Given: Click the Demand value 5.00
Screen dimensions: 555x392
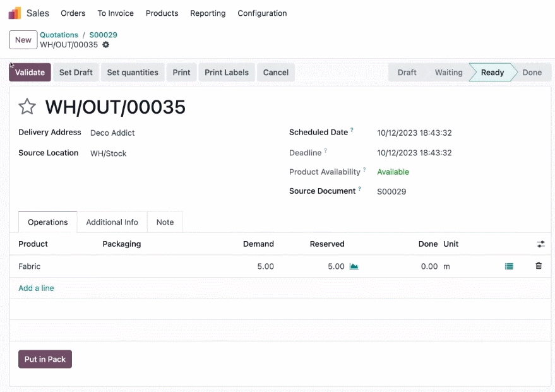Looking at the screenshot, I should click(265, 266).
